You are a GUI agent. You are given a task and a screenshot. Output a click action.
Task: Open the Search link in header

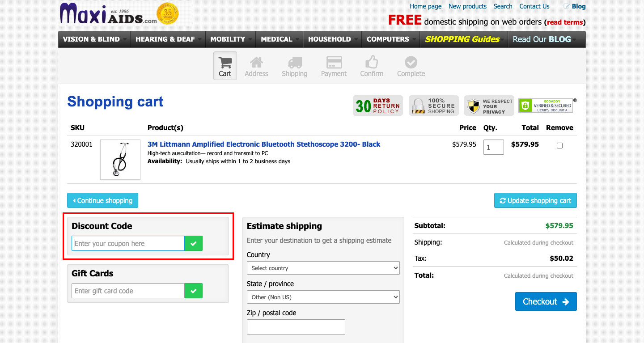click(x=503, y=6)
